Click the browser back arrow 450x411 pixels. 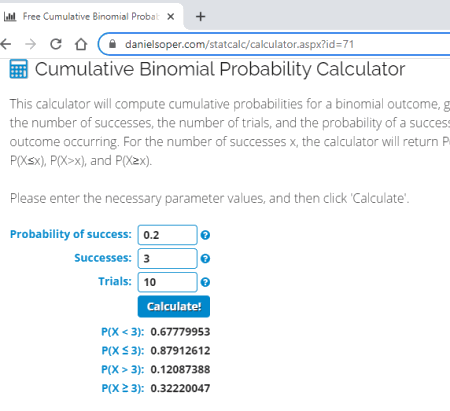[x=5, y=44]
